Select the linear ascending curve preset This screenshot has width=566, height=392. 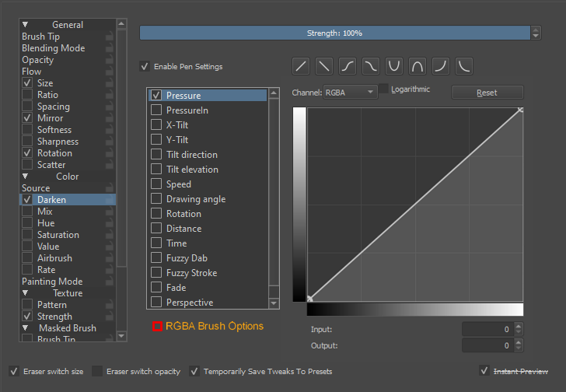301,65
